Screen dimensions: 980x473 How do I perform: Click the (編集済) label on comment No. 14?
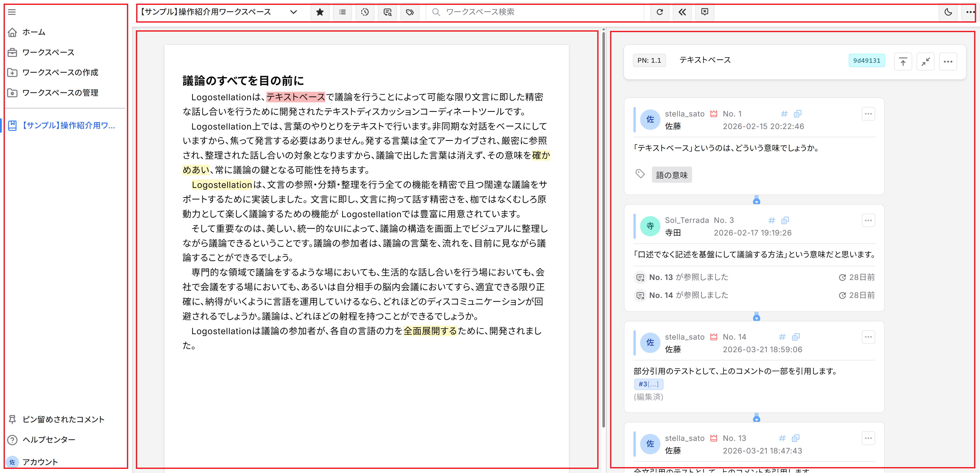tap(648, 397)
